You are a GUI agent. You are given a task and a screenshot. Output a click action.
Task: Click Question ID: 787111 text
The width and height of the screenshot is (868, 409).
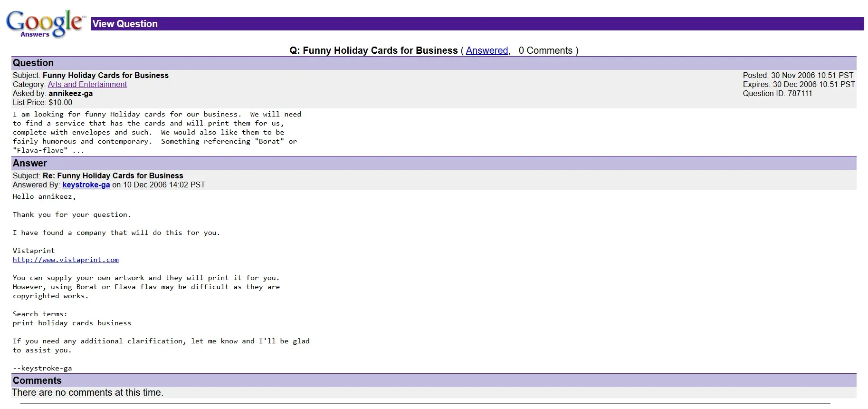point(777,93)
